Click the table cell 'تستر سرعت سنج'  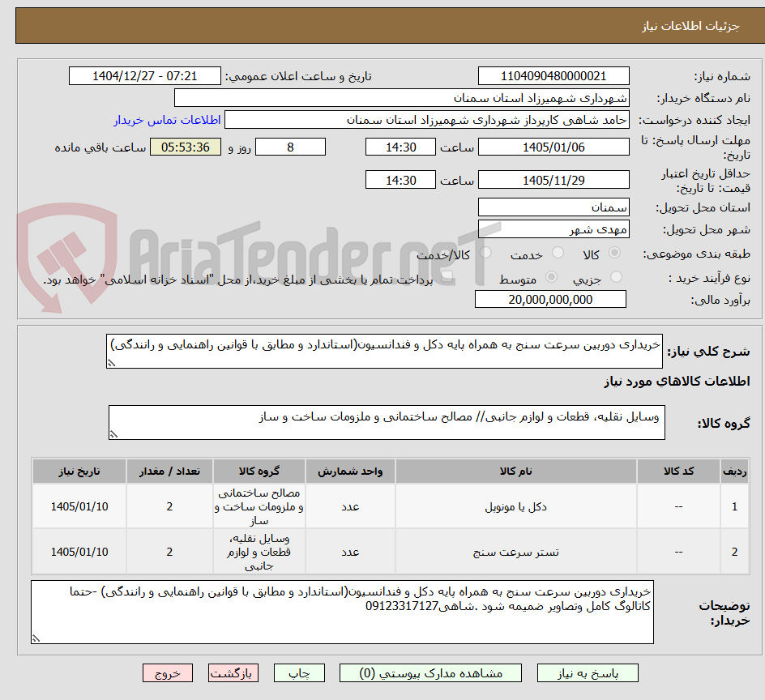(515, 552)
